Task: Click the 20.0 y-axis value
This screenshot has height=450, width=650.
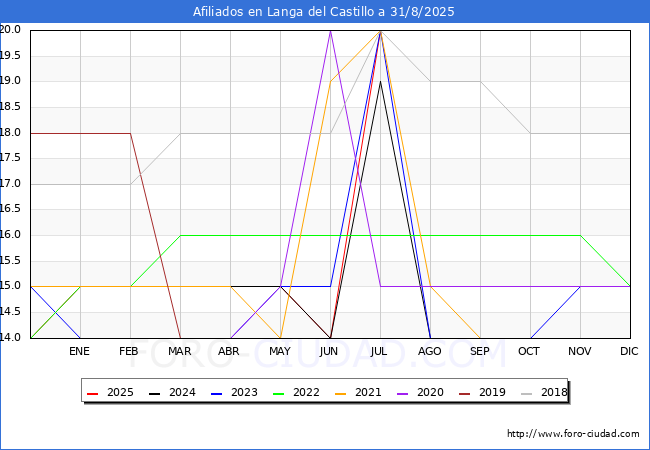Action: 12,30
